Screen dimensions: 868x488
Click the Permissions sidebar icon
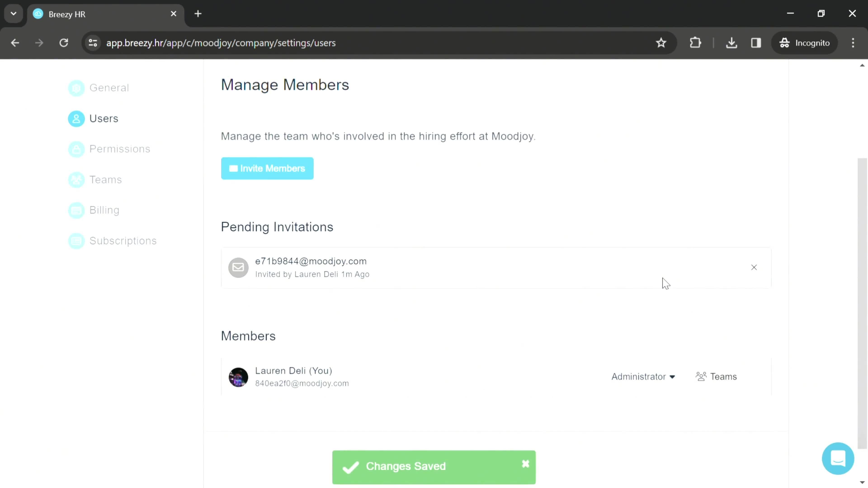click(x=76, y=149)
